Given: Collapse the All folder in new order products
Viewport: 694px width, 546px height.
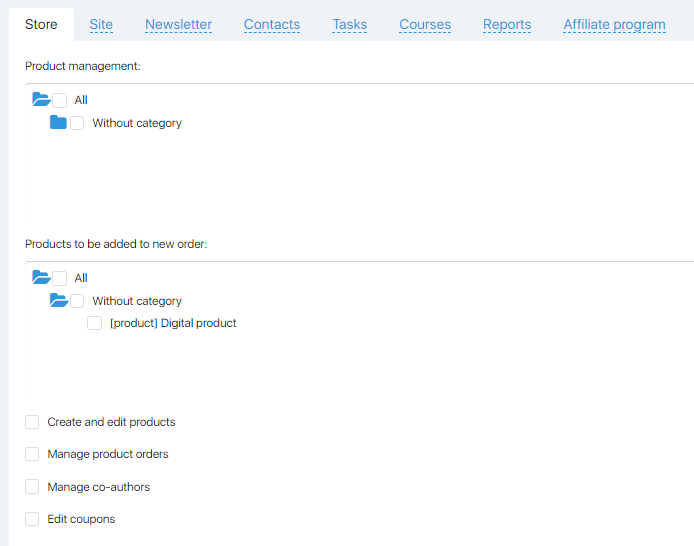Looking at the screenshot, I should tap(41, 277).
